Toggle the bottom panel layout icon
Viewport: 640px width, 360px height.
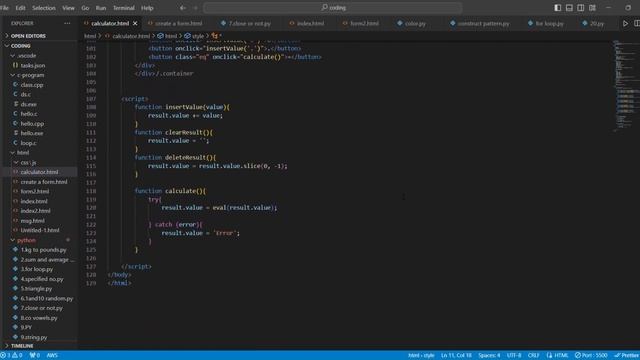pos(569,8)
